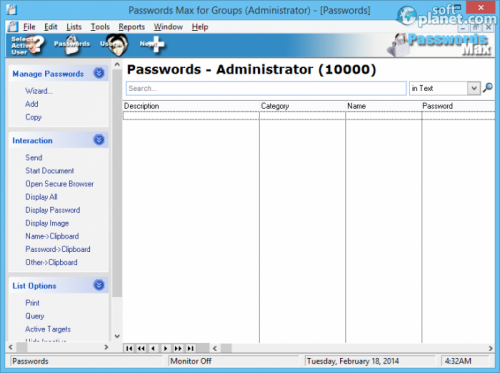Click the 'Monitor Off' status bar entry

tap(191, 361)
